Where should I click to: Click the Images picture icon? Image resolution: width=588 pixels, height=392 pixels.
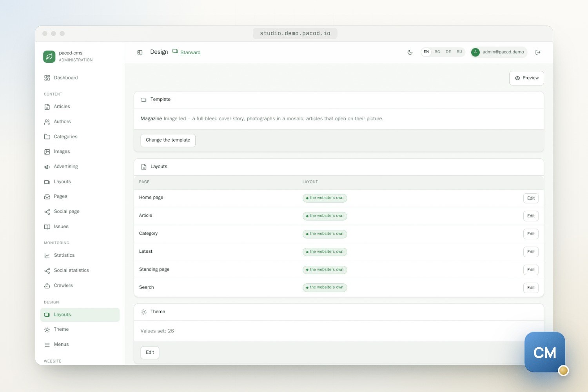coord(47,152)
